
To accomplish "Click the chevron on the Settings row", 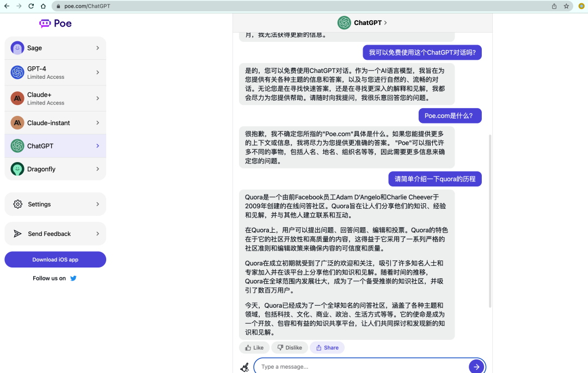I will [97, 204].
